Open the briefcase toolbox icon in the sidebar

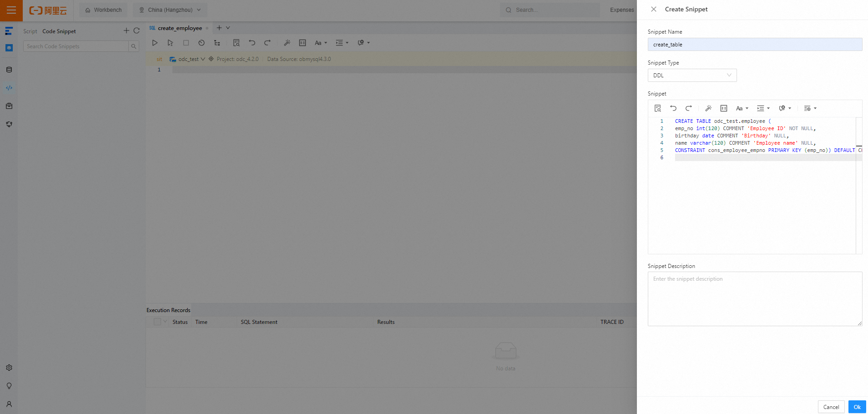9,106
